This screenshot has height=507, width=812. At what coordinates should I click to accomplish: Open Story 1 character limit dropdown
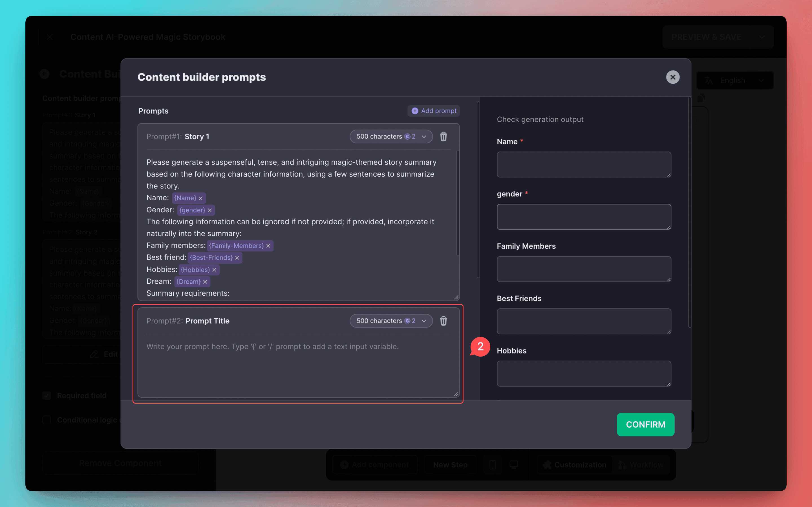coord(391,137)
